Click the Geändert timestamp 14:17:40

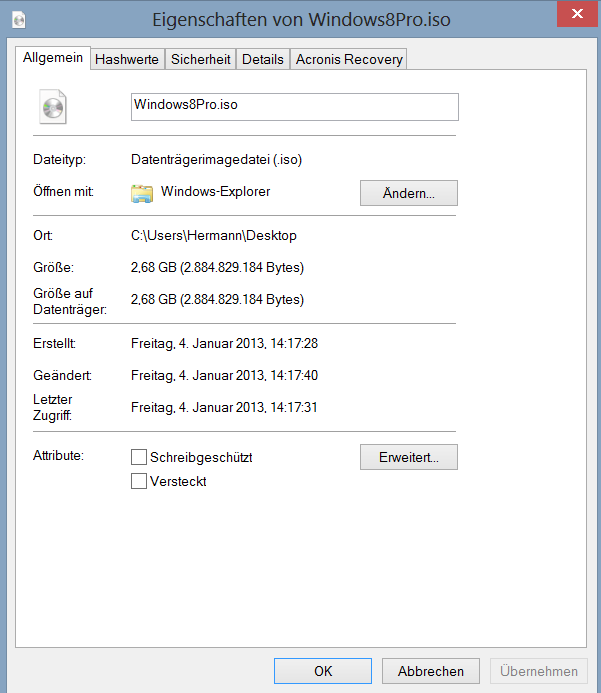point(224,375)
